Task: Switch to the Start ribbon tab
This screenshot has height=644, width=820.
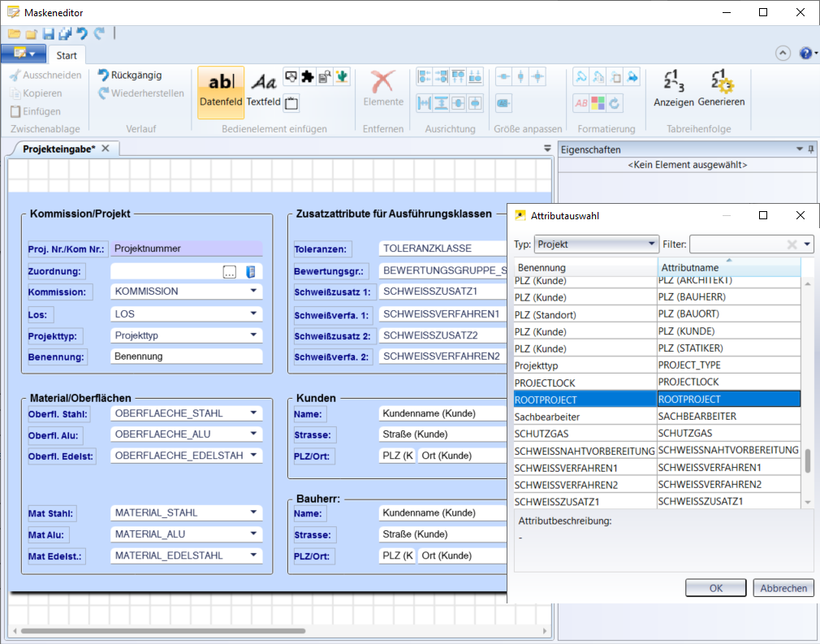Action: point(67,55)
